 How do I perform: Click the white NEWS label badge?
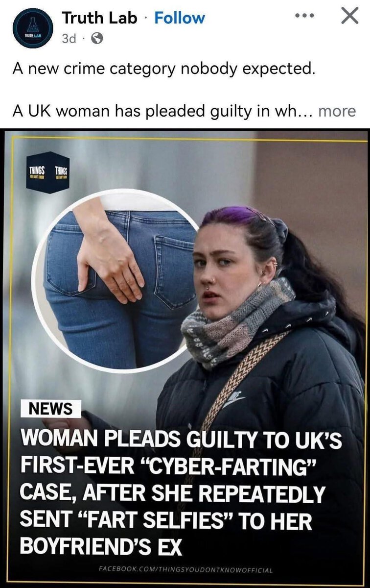(x=50, y=407)
